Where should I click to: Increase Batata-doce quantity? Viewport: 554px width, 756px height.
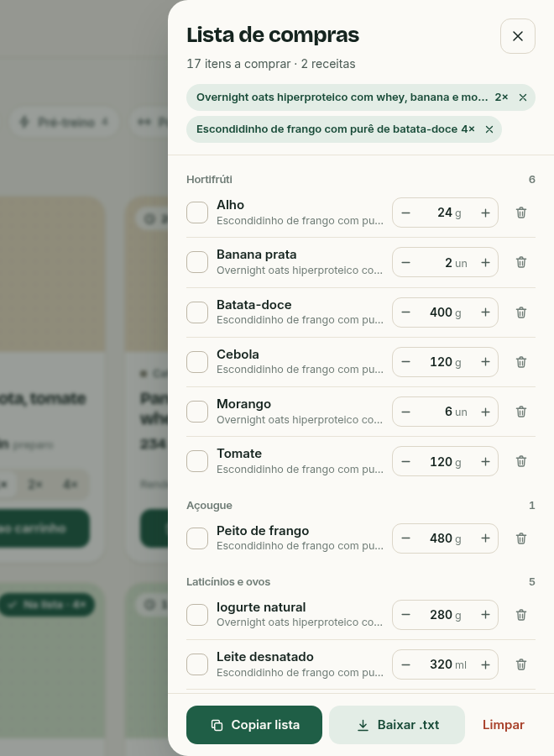pyautogui.click(x=486, y=312)
